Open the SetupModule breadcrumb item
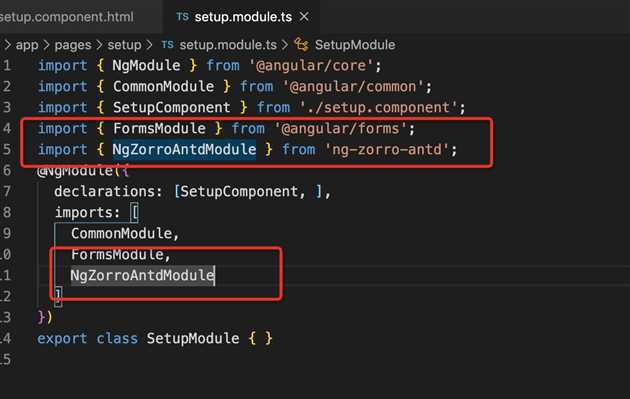Screen dimensions: 630x399 point(355,45)
